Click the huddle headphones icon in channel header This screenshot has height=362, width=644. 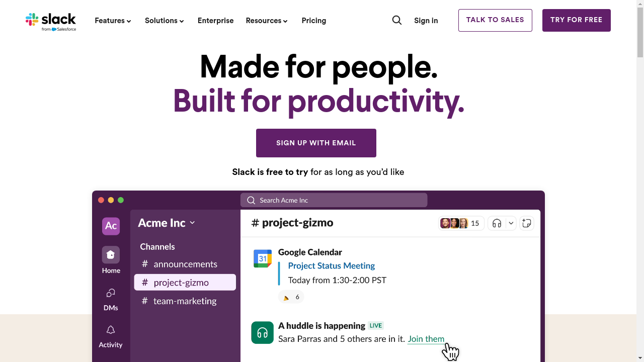point(497,223)
